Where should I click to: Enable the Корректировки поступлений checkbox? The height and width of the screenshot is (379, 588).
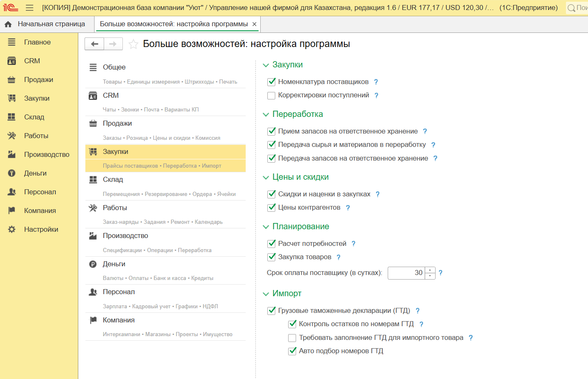coord(272,95)
